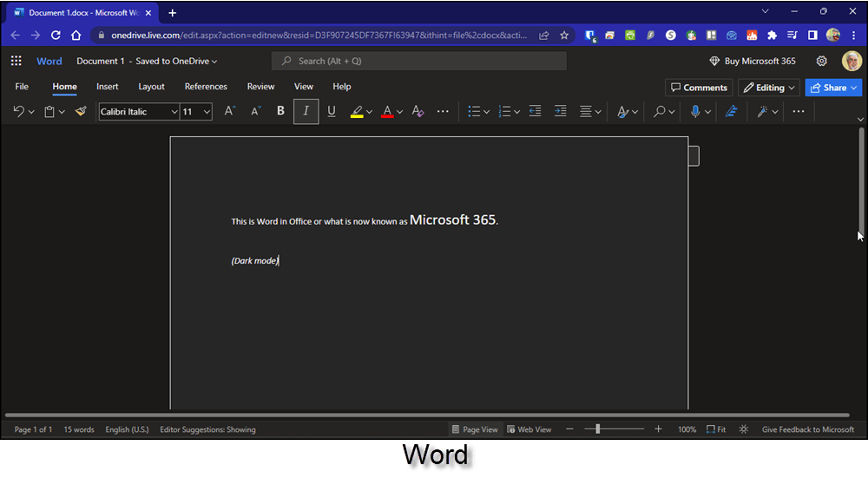
Task: Expand the ribbon display options chevron
Action: 860,119
